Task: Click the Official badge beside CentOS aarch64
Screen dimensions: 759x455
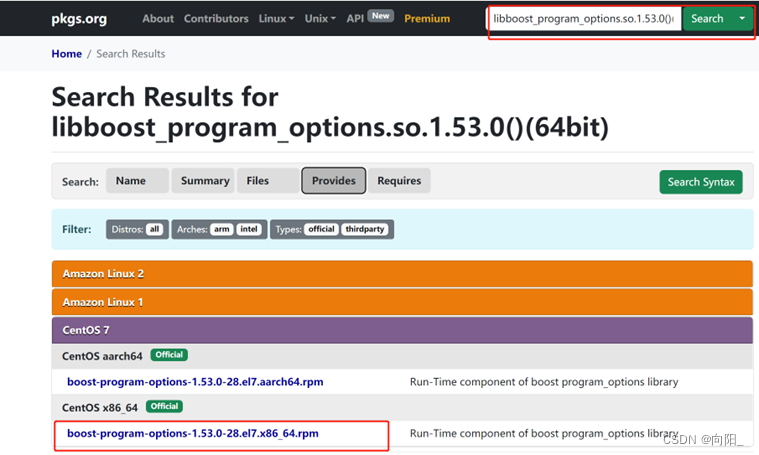Action: [169, 355]
